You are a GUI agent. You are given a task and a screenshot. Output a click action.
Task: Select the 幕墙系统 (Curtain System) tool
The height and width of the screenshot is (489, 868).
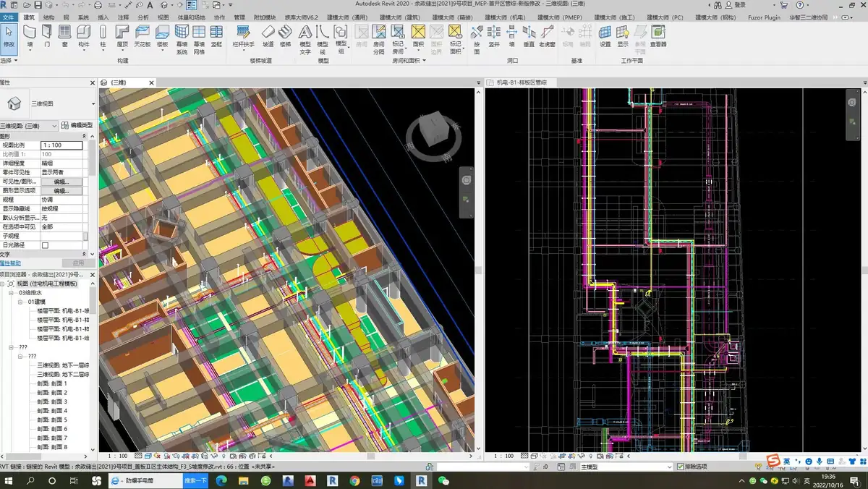click(x=182, y=39)
